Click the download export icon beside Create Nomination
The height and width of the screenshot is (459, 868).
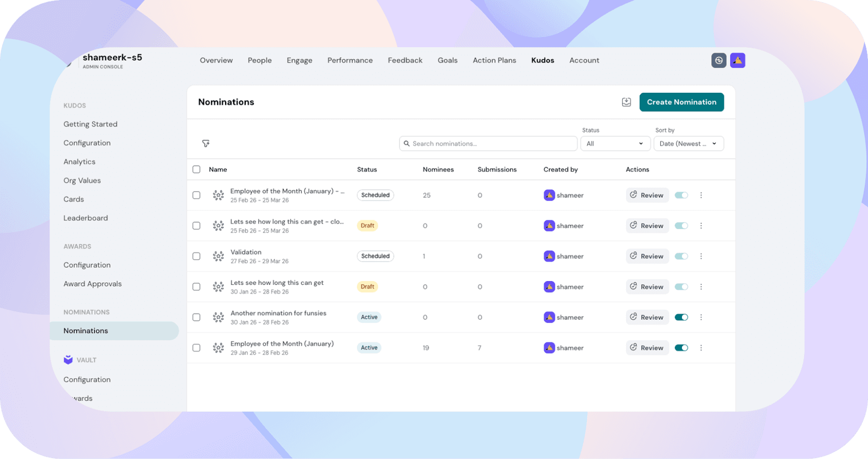point(626,102)
